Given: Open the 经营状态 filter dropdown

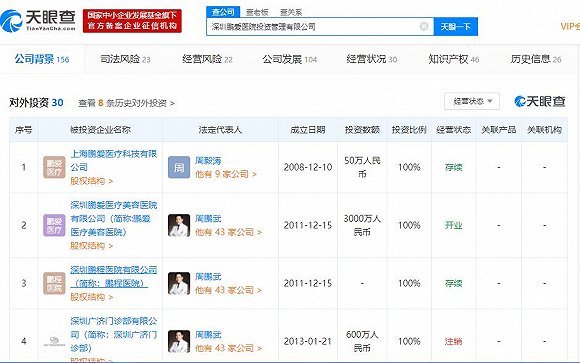Looking at the screenshot, I should click(x=472, y=101).
